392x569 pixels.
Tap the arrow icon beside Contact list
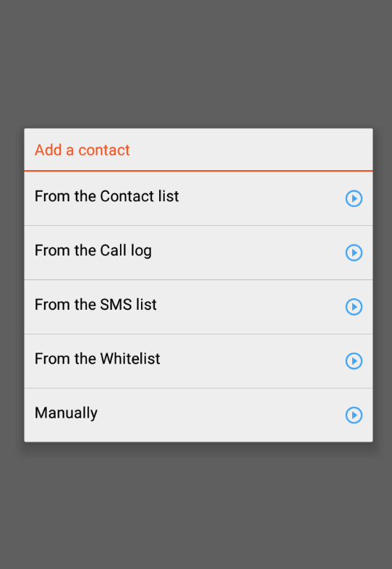pyautogui.click(x=354, y=198)
